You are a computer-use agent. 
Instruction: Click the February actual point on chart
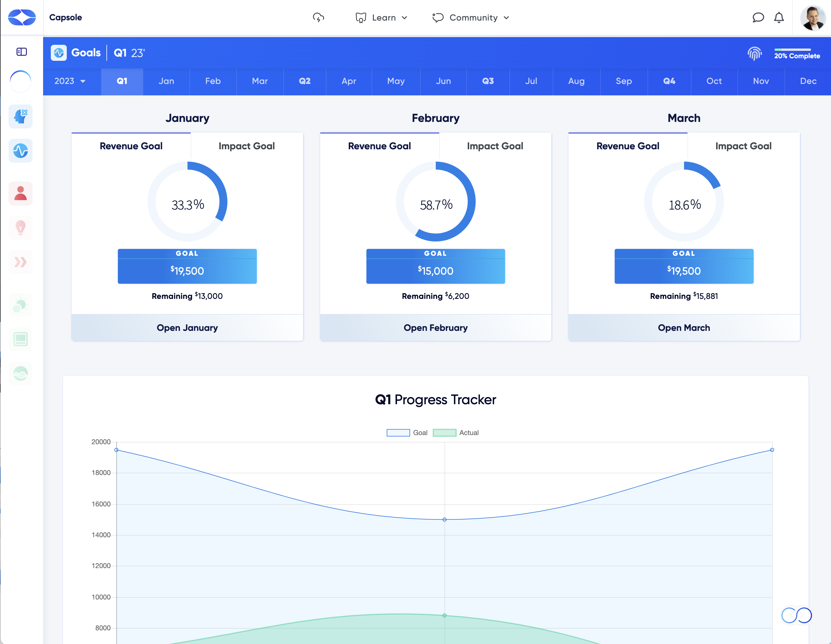(444, 615)
